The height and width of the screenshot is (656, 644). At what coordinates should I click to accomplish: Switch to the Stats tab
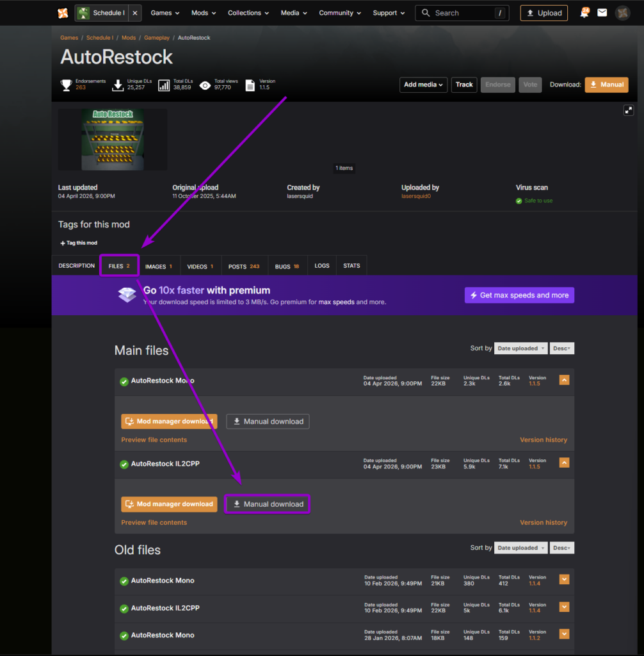click(x=351, y=266)
